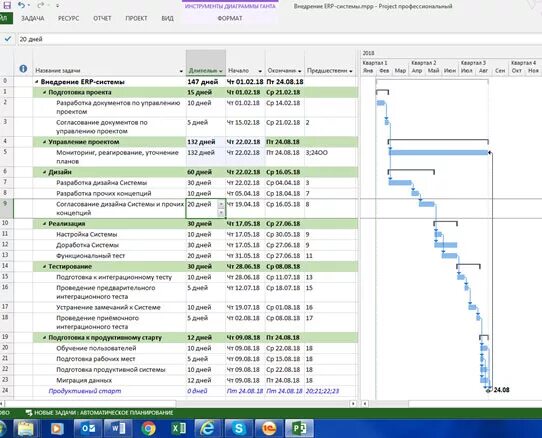Click НОВЫЕ ЗАДАЧИ: АВТОМАТИЧЕСКОЕ ПЛАНИРОВАНИЕ in status bar
Image resolution: width=542 pixels, height=438 pixels.
pyautogui.click(x=103, y=413)
